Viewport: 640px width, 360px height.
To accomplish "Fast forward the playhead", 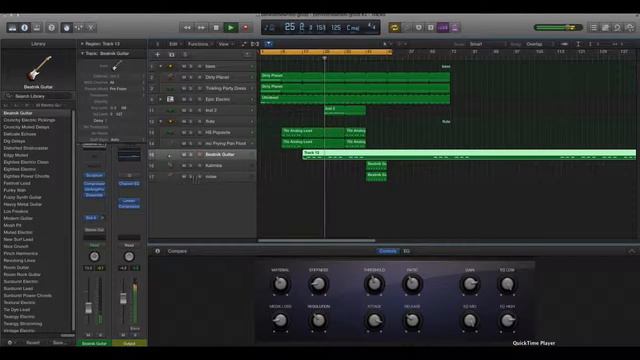I will [201, 28].
